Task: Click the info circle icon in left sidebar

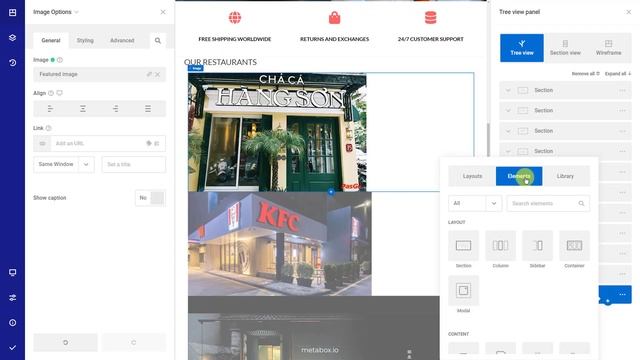Action: click(x=12, y=322)
